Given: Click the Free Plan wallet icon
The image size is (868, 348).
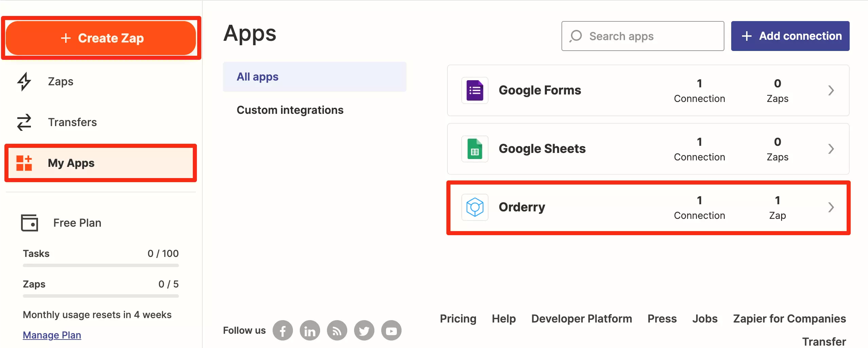Looking at the screenshot, I should (x=30, y=223).
